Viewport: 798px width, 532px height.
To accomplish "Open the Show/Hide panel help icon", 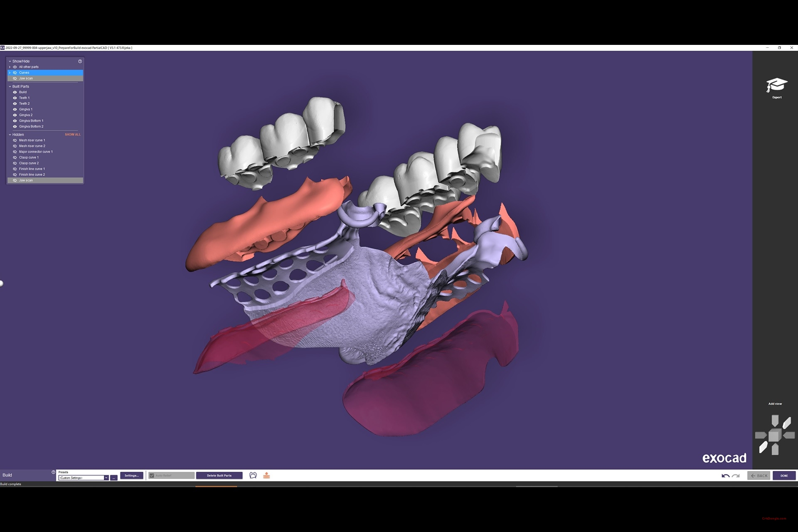I will pos(80,61).
